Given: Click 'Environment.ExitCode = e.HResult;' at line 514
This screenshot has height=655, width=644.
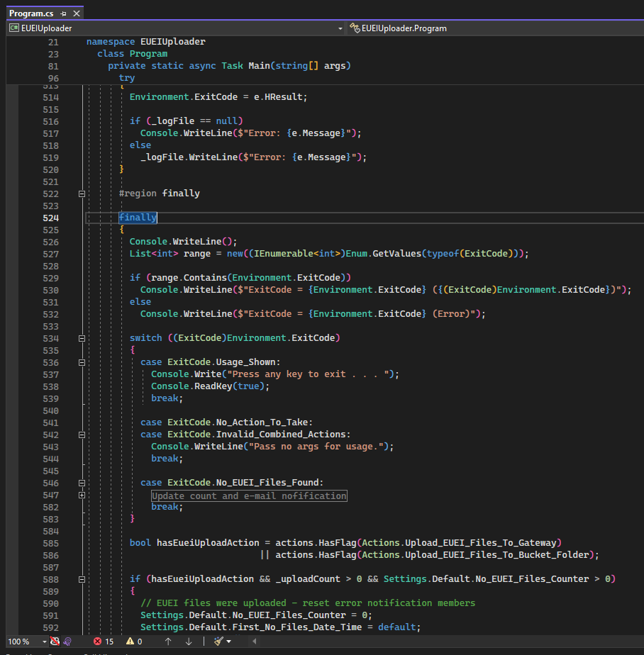Looking at the screenshot, I should (x=218, y=97).
